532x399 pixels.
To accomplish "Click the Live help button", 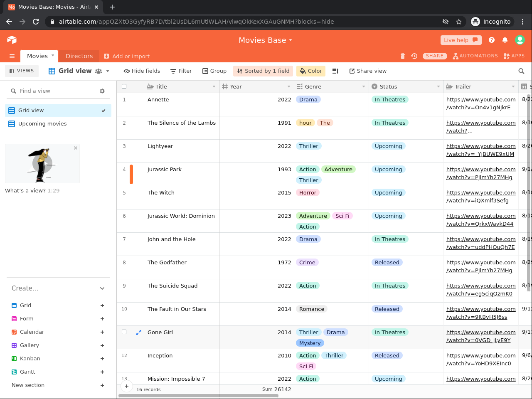I will click(461, 40).
